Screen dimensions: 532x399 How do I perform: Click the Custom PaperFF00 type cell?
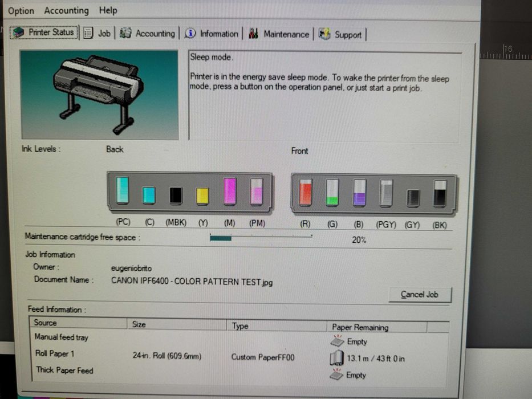click(x=263, y=357)
